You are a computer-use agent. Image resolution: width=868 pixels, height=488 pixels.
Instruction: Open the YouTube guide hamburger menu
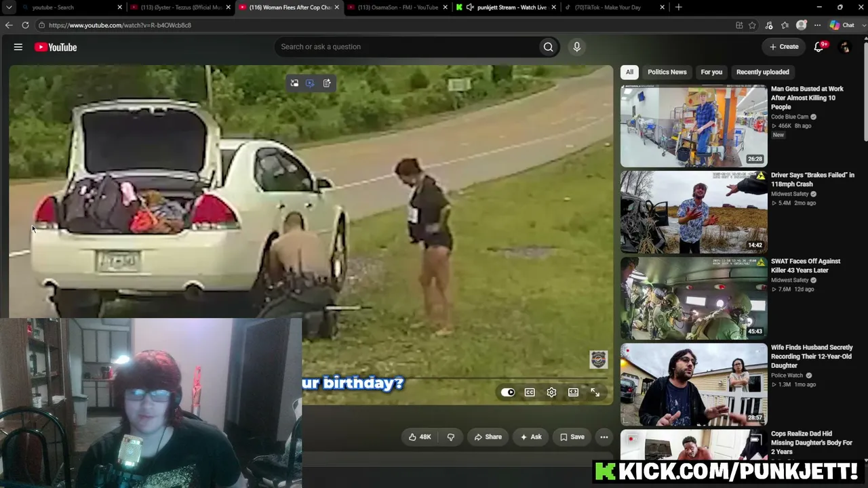18,47
